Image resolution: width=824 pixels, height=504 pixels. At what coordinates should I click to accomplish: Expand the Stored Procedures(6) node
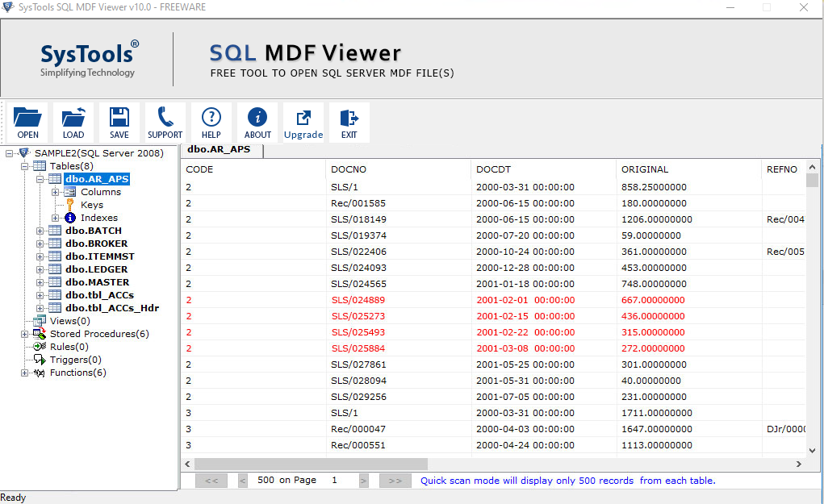[24, 334]
